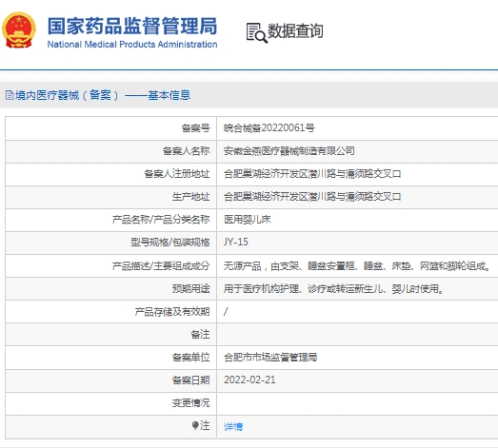Screen dimensions: 498x448
Task: Select the 备案日期 label
Action: tap(190, 380)
